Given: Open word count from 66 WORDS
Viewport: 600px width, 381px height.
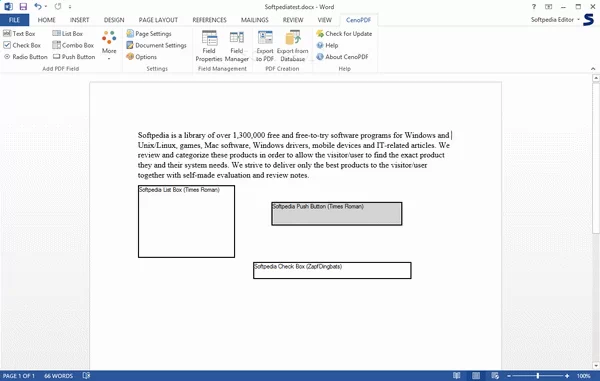Looking at the screenshot, I should pos(58,376).
